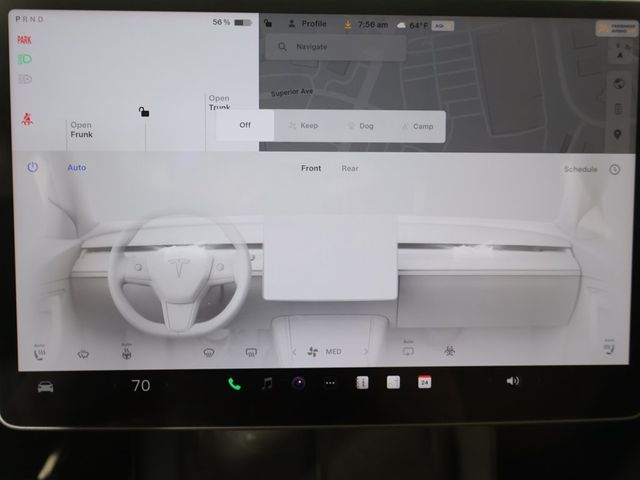Screen dimensions: 640x480
Task: Toggle bioweapon defense mode icon
Action: pyautogui.click(x=449, y=351)
